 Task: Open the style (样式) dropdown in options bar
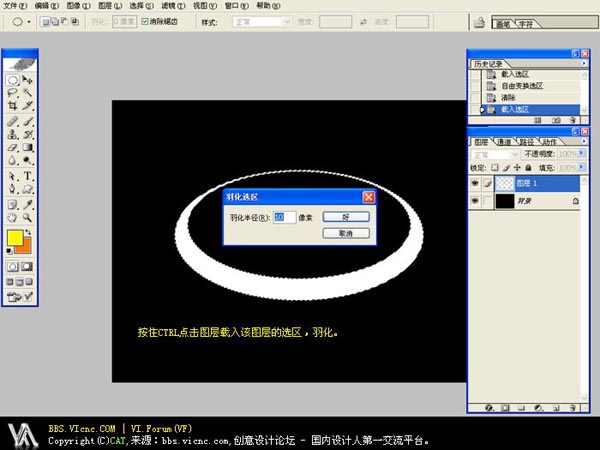pos(259,21)
